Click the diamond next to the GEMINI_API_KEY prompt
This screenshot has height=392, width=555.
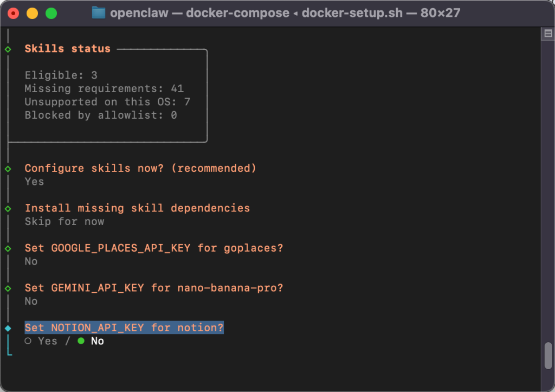point(8,288)
